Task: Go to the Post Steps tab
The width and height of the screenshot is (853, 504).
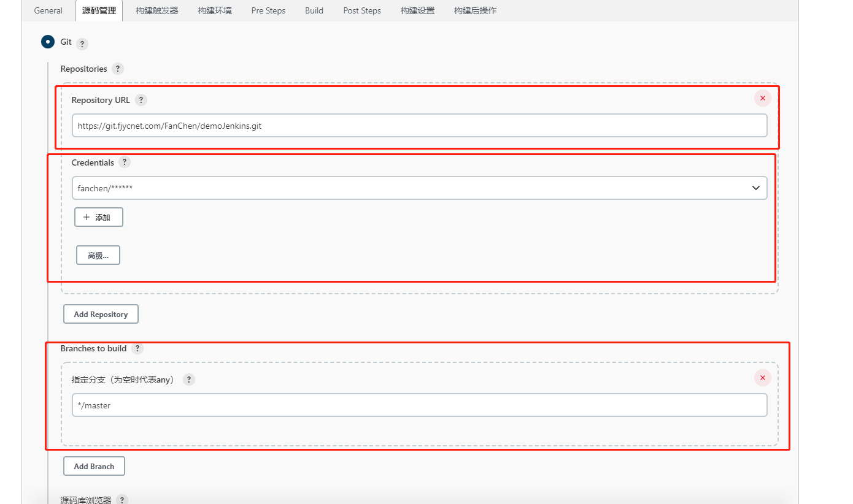Action: 362,10
